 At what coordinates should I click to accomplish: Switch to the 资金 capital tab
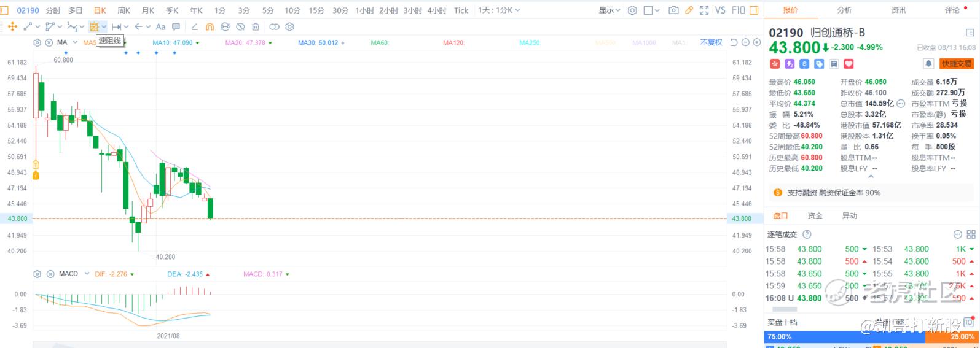pyautogui.click(x=815, y=216)
